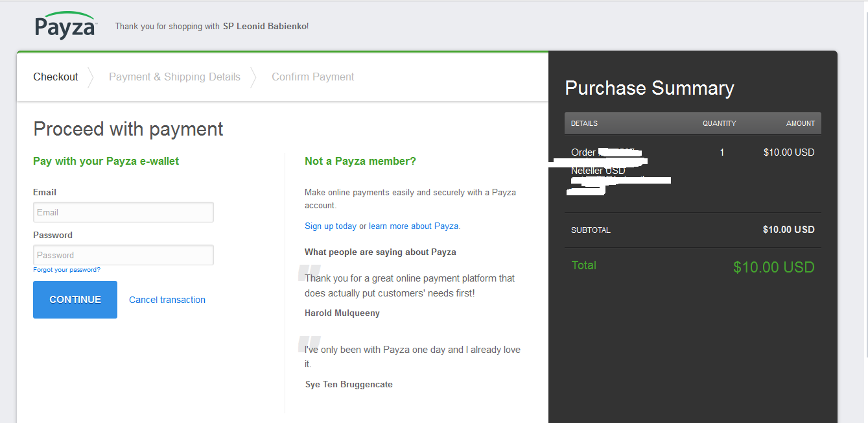Click the Proceed with payment heading
Viewport: 868px width, 423px height.
pos(128,129)
